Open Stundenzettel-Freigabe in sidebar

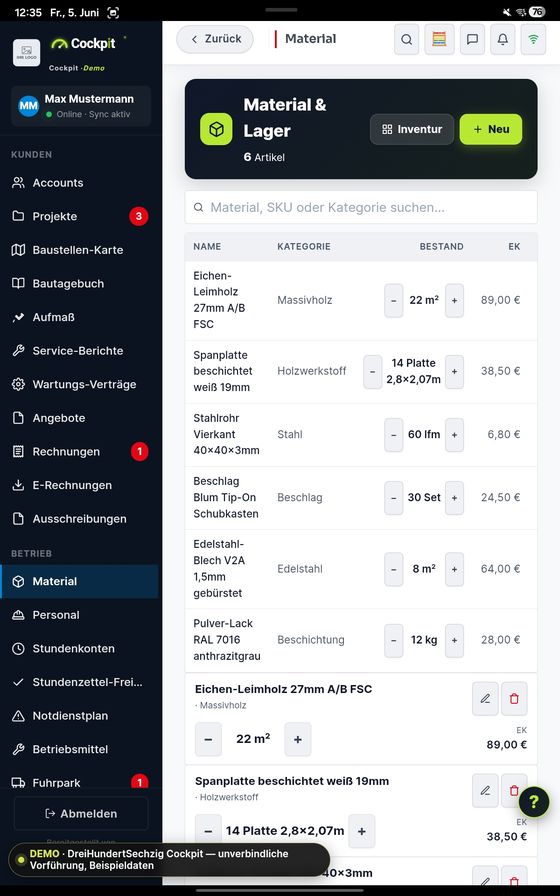(79, 682)
